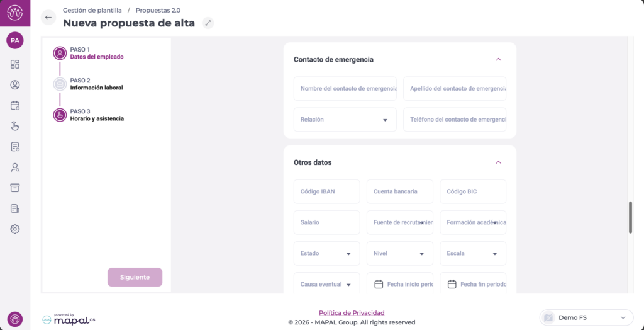Collapse the Otros datos section
Image resolution: width=644 pixels, height=330 pixels.
tap(498, 162)
